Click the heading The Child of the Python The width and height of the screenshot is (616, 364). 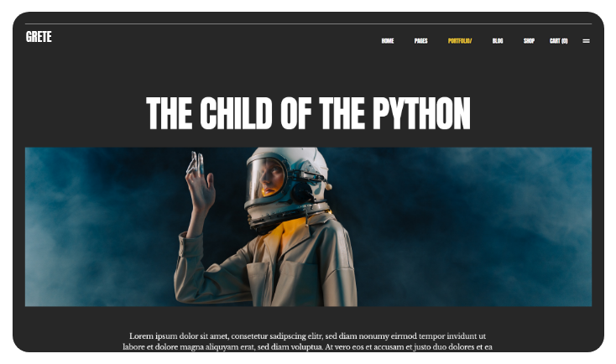pyautogui.click(x=308, y=113)
